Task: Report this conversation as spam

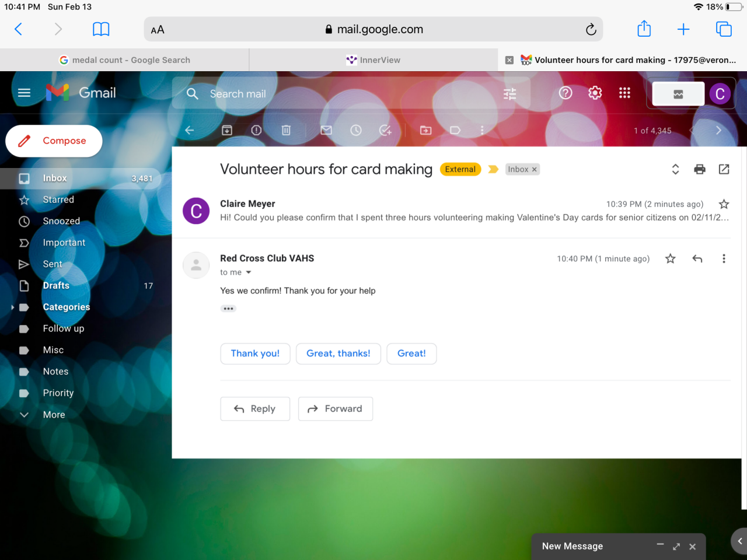Action: pyautogui.click(x=256, y=130)
